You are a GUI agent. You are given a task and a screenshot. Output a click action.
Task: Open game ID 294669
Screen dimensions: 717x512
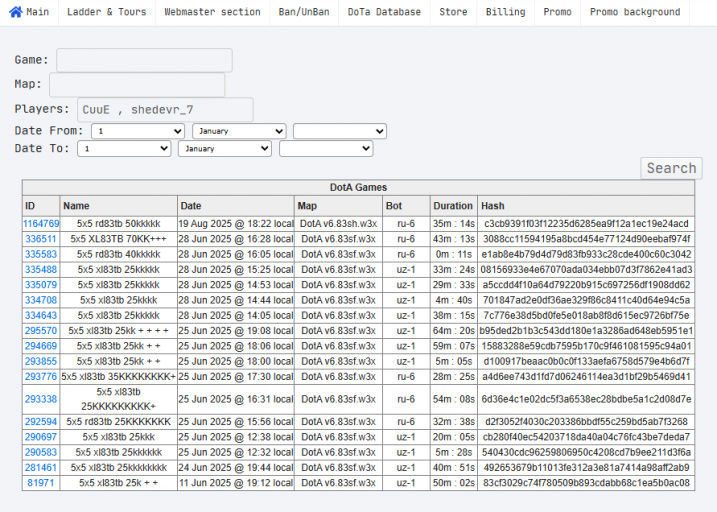[41, 346]
